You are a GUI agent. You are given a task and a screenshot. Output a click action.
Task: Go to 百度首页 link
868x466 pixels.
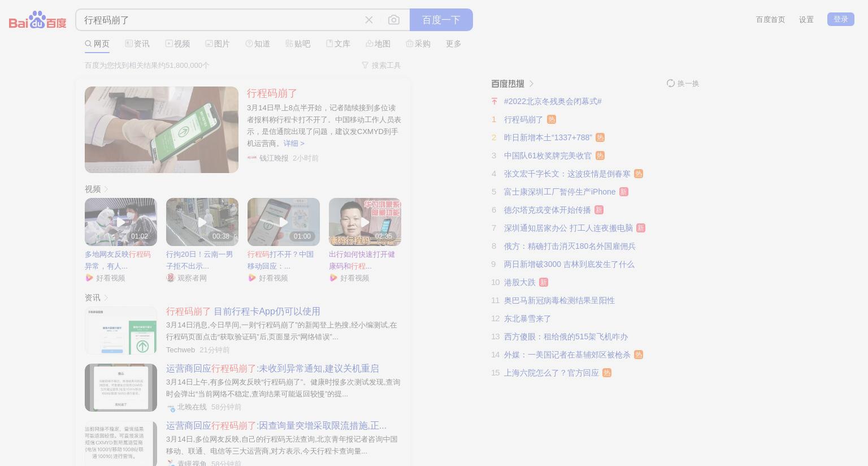pos(771,19)
